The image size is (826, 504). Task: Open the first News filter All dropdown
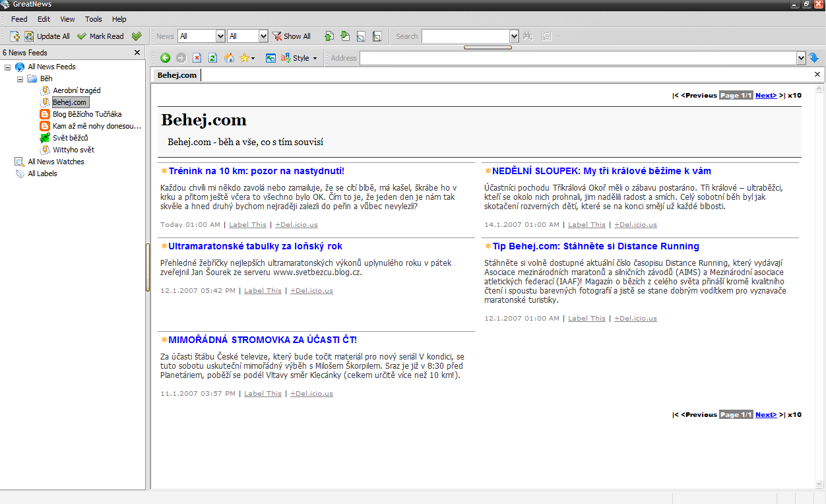[x=220, y=36]
